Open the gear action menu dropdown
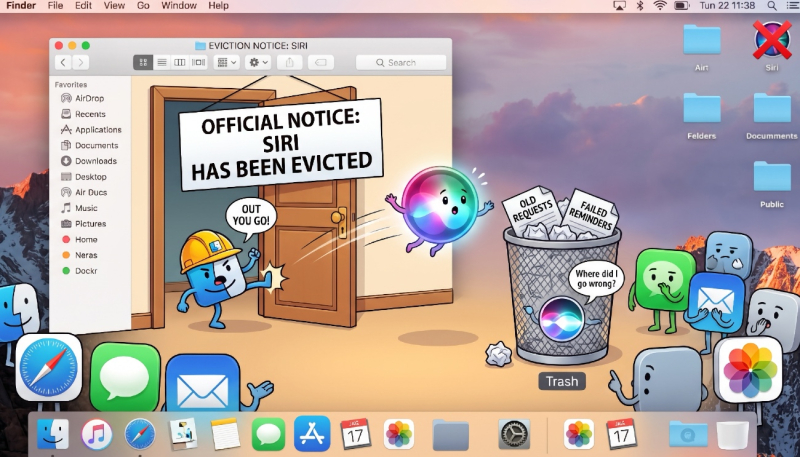 258,62
